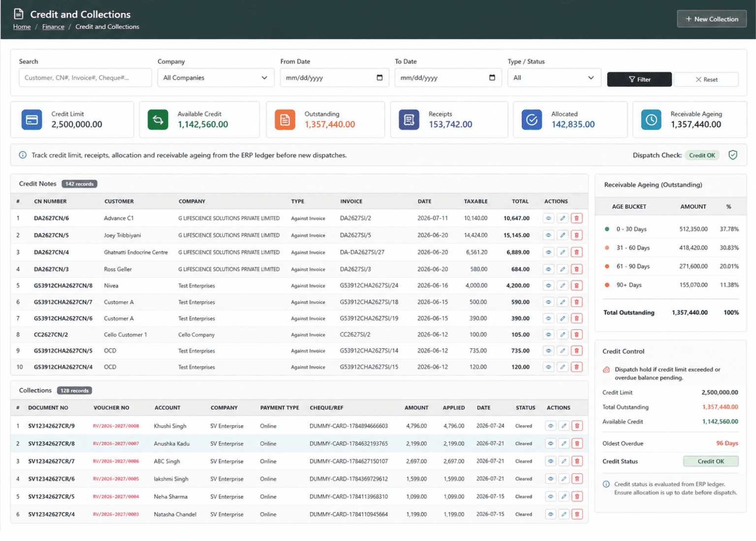Click the Receipts card icon
756x541 pixels.
409,120
